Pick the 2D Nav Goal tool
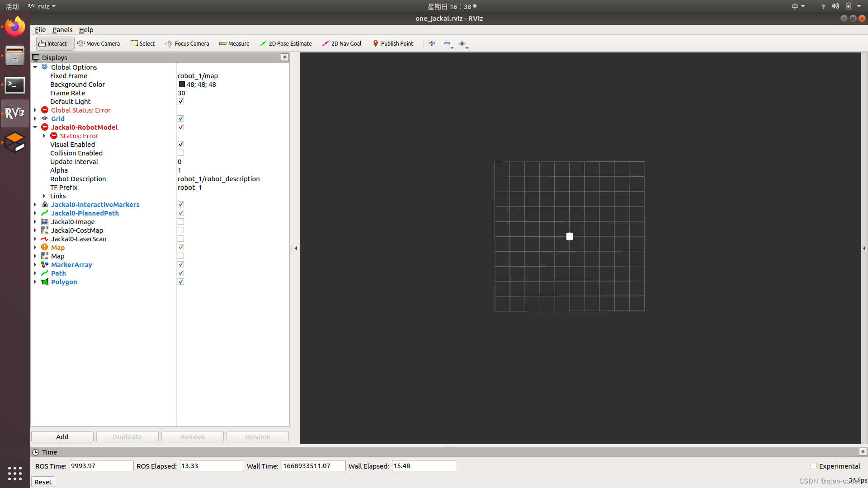Screen dimensions: 868x488 (342, 43)
